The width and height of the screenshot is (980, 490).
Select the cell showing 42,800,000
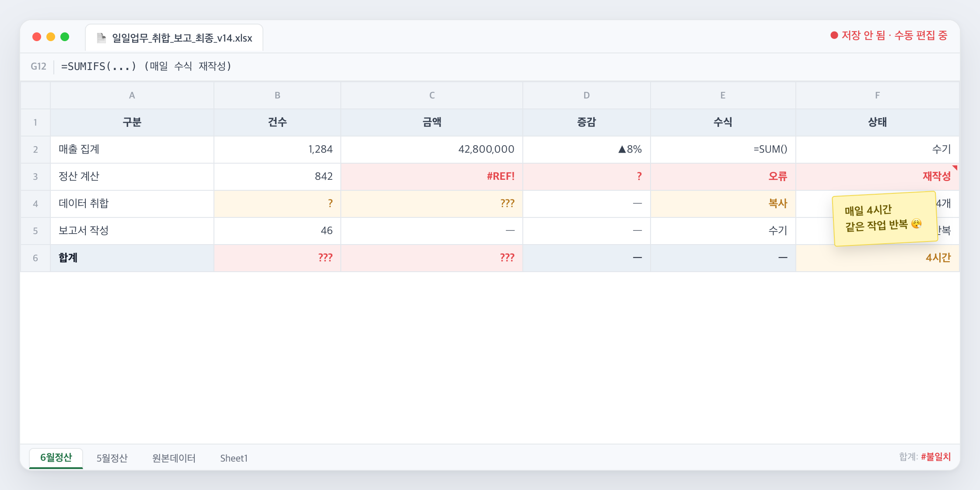[x=432, y=150]
